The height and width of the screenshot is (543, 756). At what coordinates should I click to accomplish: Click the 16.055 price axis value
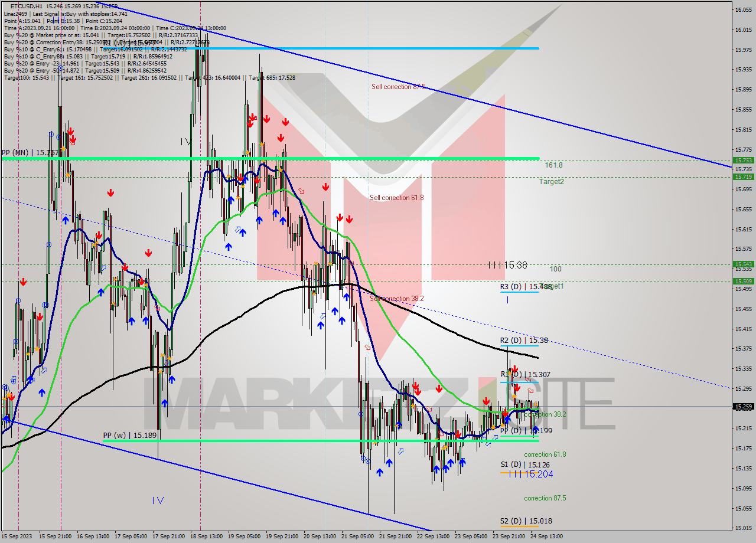(743, 10)
